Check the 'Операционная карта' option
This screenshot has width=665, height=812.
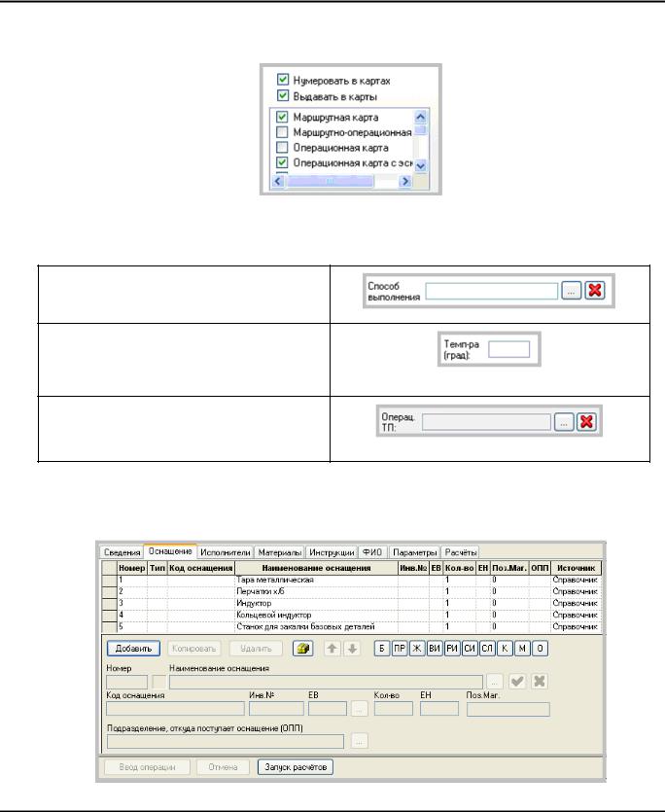click(x=282, y=148)
